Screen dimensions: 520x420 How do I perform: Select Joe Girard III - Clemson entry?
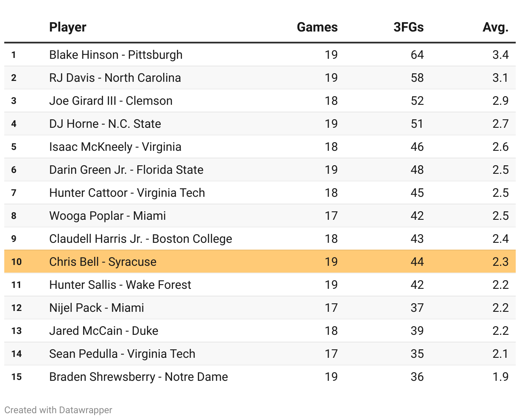click(x=111, y=101)
